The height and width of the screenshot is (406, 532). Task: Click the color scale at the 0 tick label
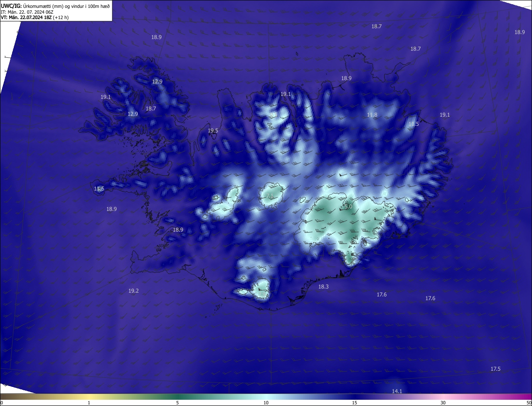(2, 403)
